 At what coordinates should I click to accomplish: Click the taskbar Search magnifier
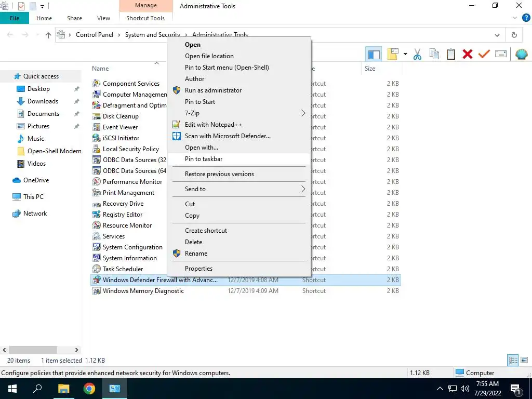pyautogui.click(x=37, y=389)
